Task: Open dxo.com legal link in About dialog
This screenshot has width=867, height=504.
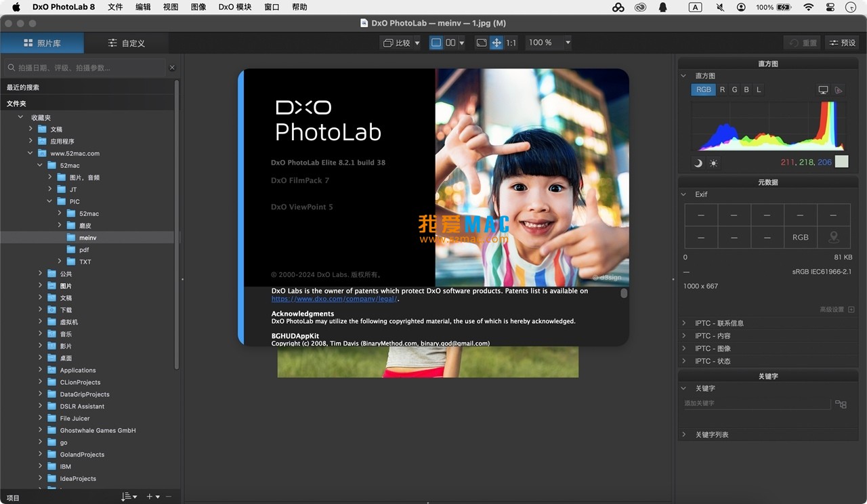Action: [x=335, y=299]
